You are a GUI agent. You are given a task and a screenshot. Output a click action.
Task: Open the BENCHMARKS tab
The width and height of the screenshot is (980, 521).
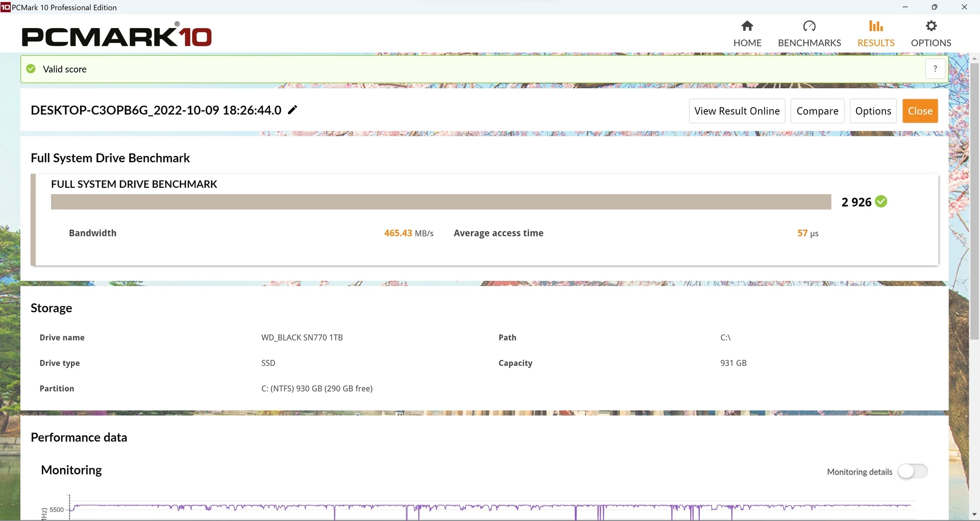click(x=810, y=34)
